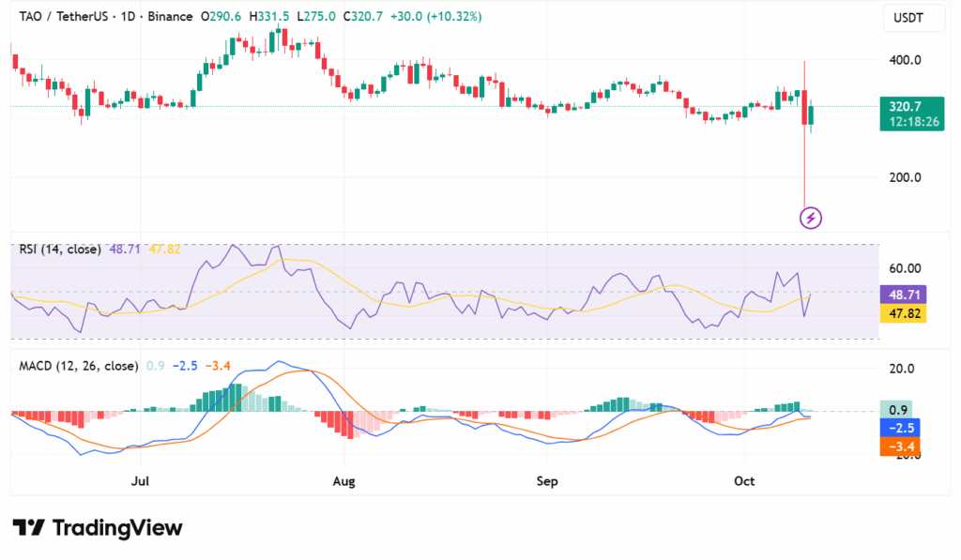This screenshot has height=560, width=961.
Task: Click the purple lightning bolt event icon
Action: pos(811,219)
